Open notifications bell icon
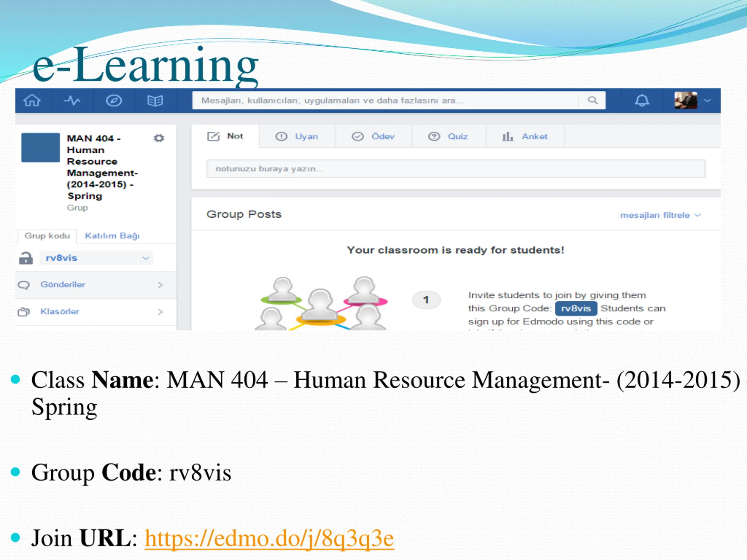Image resolution: width=747 pixels, height=560 pixels. [642, 101]
